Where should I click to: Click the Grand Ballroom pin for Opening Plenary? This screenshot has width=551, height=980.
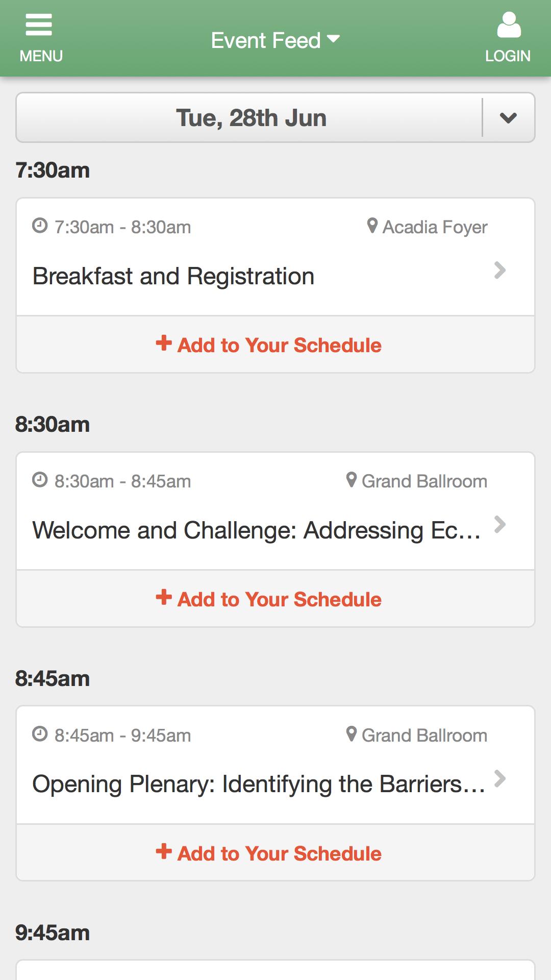tap(351, 734)
